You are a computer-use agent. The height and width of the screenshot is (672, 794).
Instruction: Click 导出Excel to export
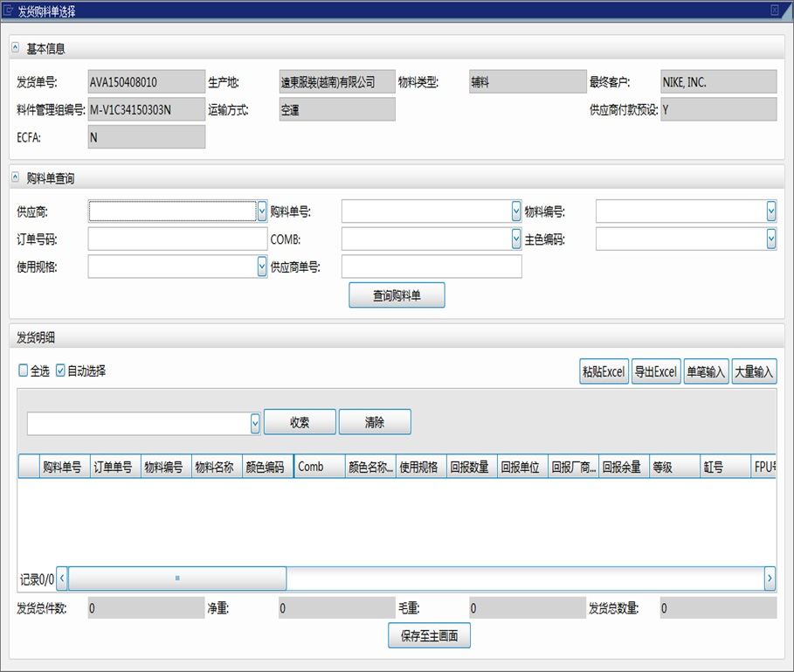(655, 371)
